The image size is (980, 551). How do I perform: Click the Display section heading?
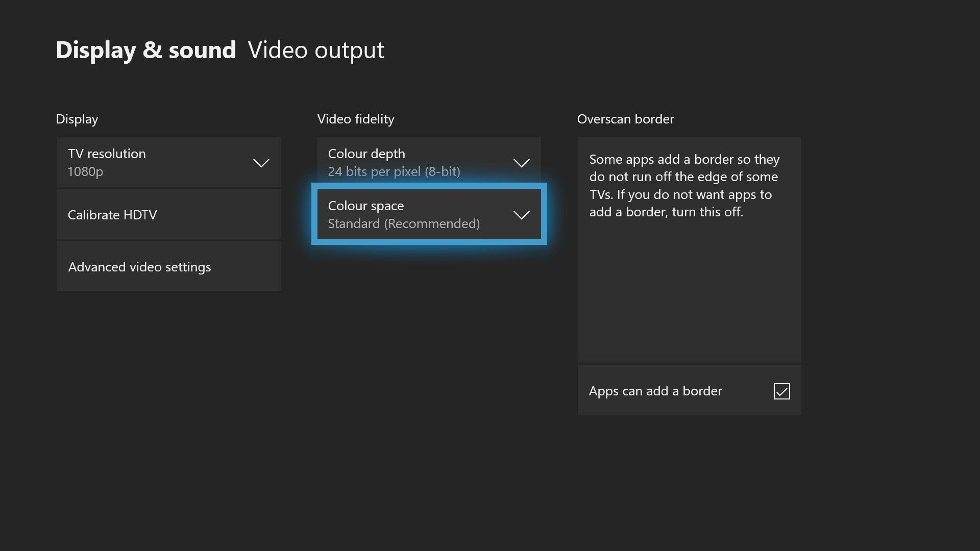[x=77, y=119]
